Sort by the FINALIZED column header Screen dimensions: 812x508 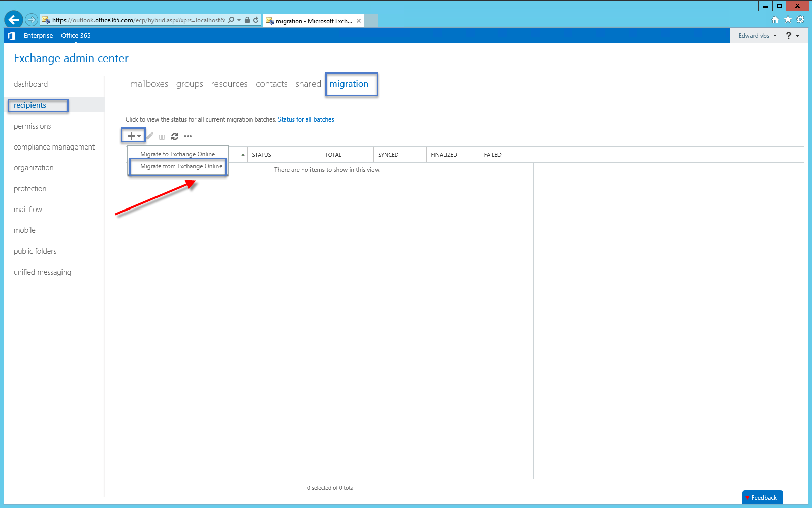point(453,155)
